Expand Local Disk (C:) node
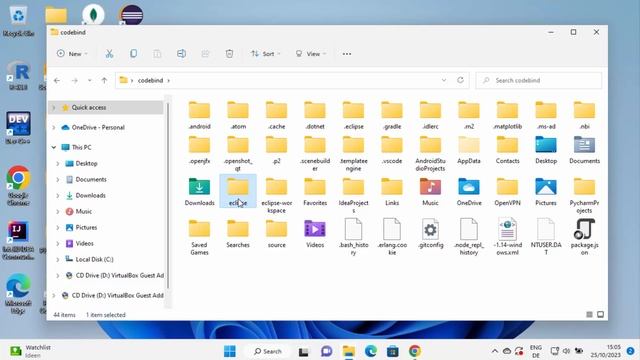The image size is (640, 360). [58, 259]
